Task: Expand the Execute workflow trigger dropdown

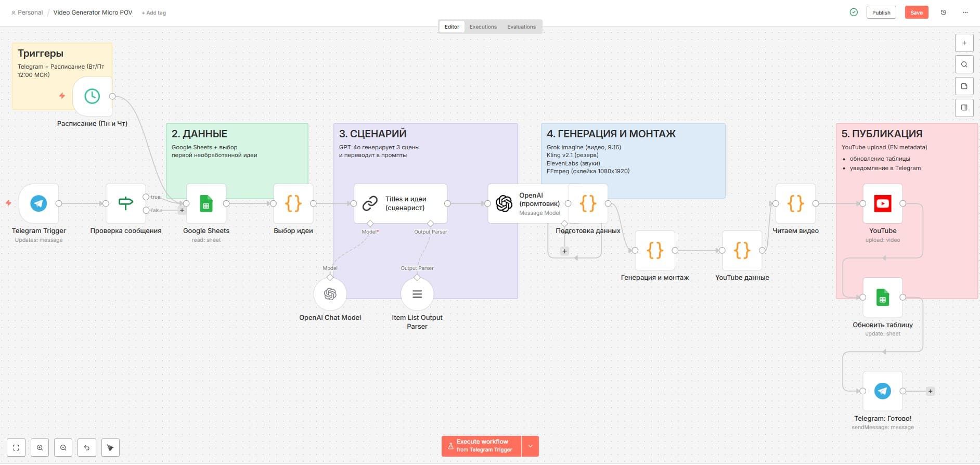Action: (530, 446)
